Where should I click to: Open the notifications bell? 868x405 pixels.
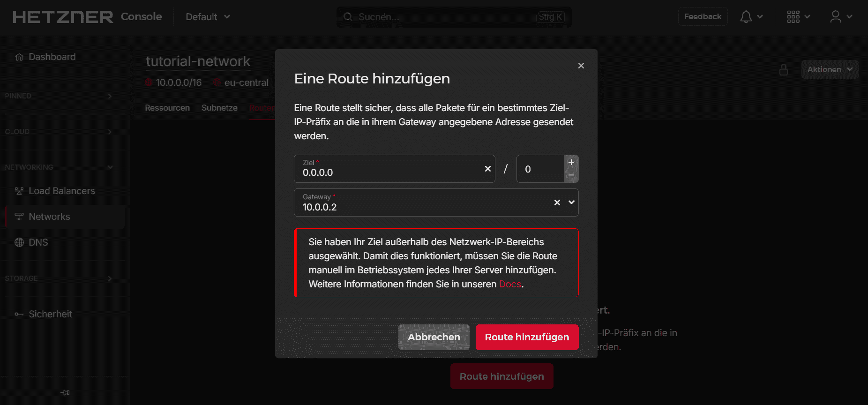pyautogui.click(x=746, y=17)
